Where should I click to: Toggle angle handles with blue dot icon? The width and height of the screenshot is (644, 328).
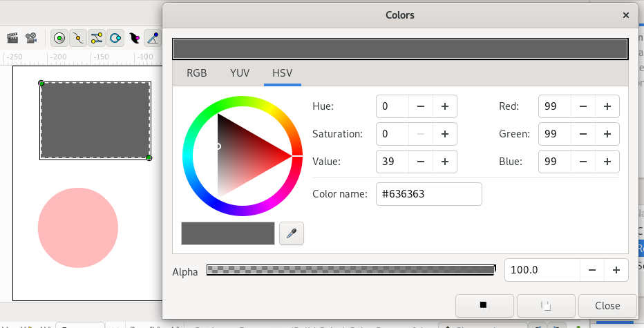pyautogui.click(x=153, y=38)
